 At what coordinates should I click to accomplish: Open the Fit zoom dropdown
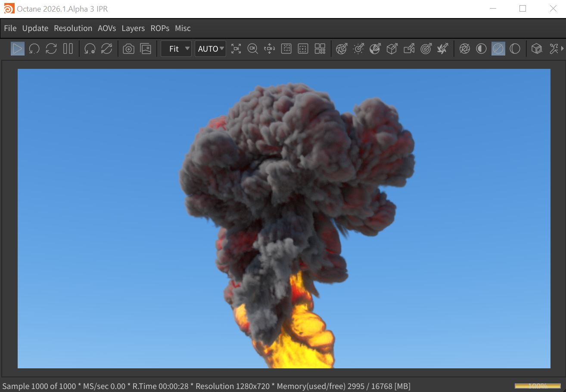coord(176,49)
